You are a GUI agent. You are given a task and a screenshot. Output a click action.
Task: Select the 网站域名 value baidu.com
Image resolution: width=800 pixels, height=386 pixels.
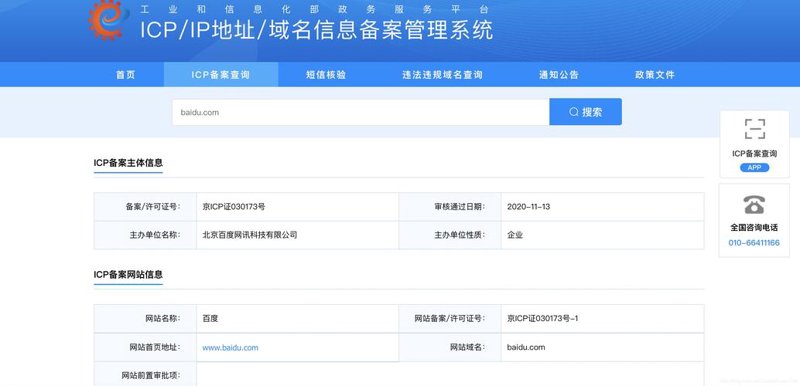(x=526, y=347)
